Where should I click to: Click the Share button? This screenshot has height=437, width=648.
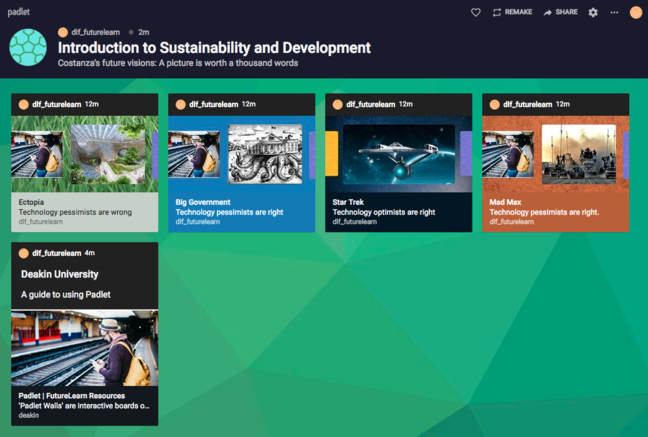point(560,12)
